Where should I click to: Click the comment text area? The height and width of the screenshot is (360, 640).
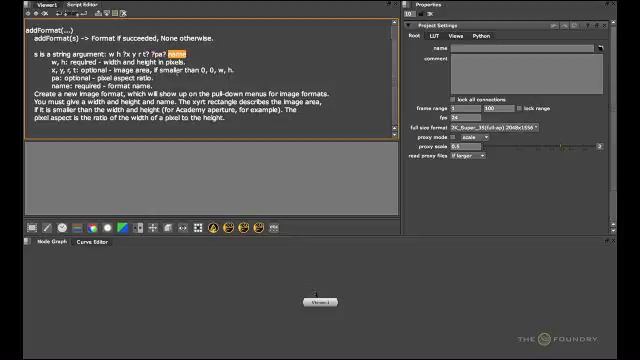coord(527,74)
